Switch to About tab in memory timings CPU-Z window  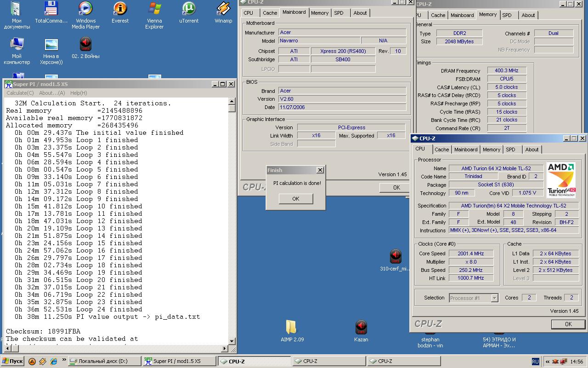[x=528, y=15]
